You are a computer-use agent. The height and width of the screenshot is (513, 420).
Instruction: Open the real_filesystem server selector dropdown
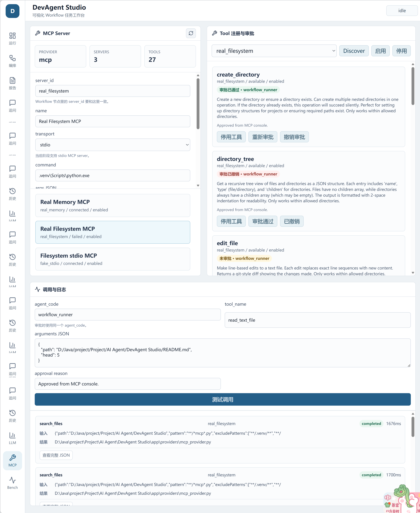click(x=274, y=51)
